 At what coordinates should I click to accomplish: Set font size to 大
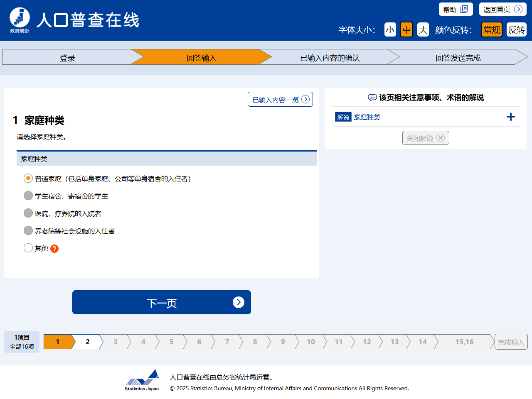click(423, 29)
